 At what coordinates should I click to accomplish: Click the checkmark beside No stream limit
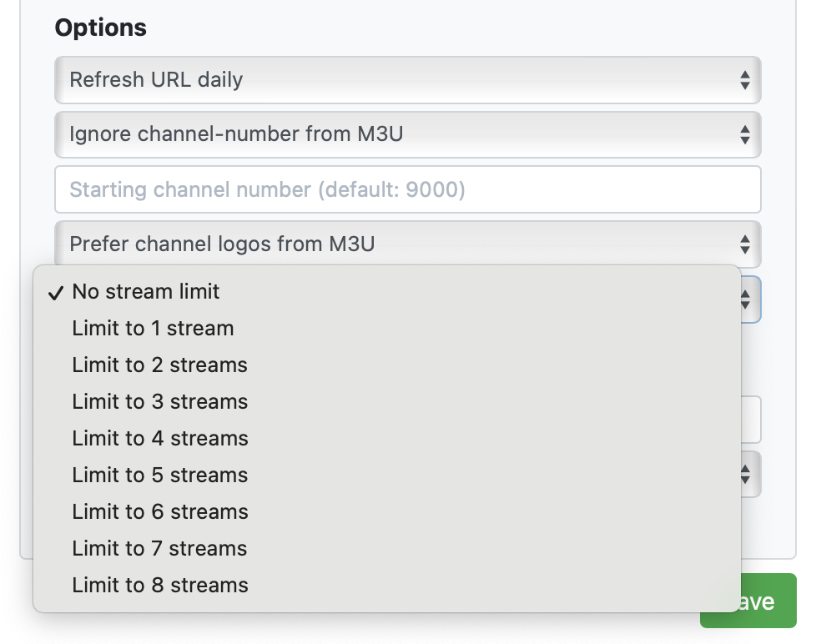[x=56, y=293]
